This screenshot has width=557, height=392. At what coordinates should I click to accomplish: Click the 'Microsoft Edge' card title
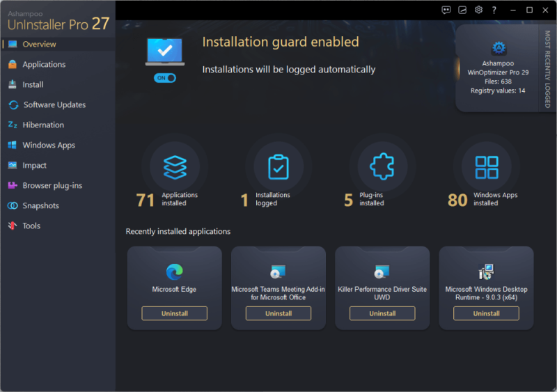(x=174, y=289)
